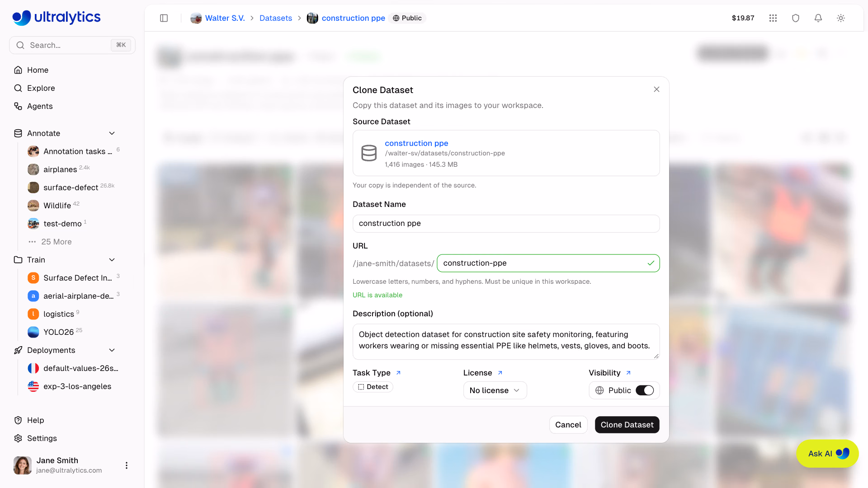This screenshot has height=488, width=868.
Task: Open Ask AI assistant
Action: click(x=827, y=454)
